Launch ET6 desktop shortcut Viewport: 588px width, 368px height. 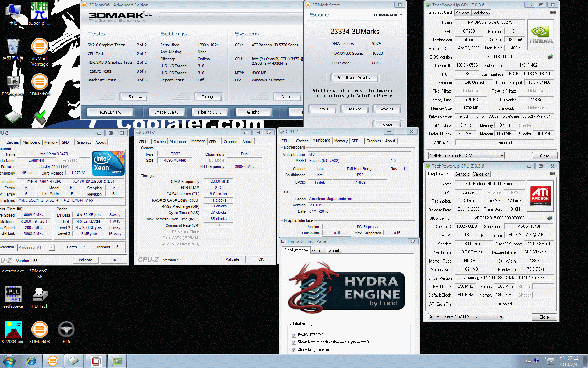click(x=66, y=332)
